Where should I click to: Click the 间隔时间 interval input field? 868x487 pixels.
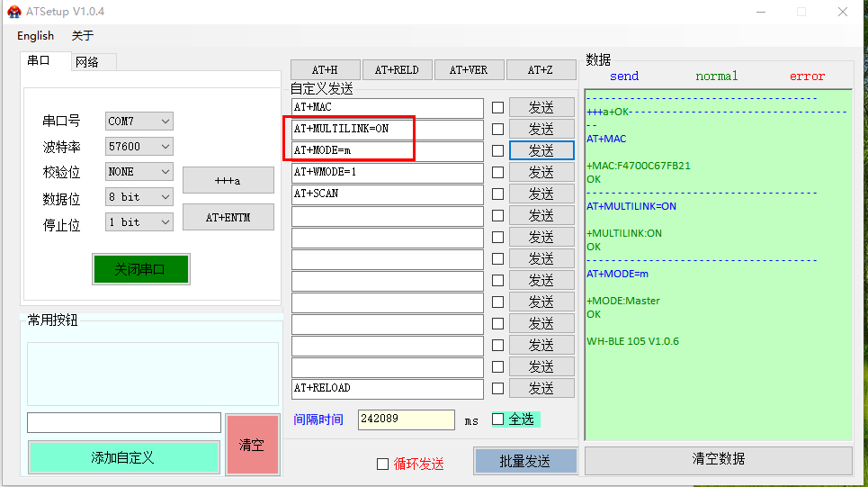406,419
